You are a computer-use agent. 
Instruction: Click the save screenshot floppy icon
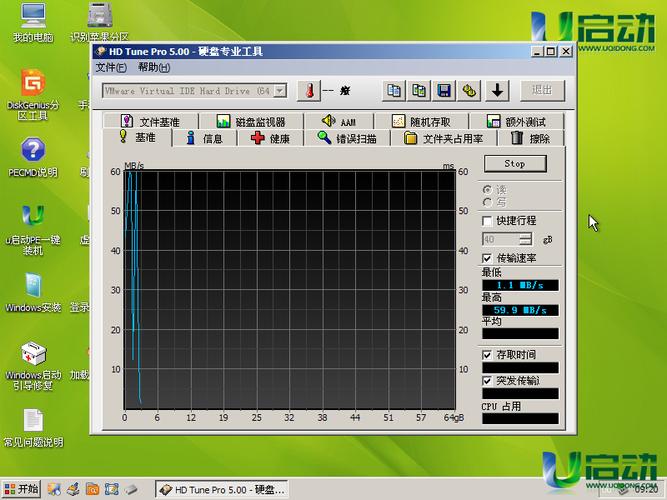coord(444,90)
